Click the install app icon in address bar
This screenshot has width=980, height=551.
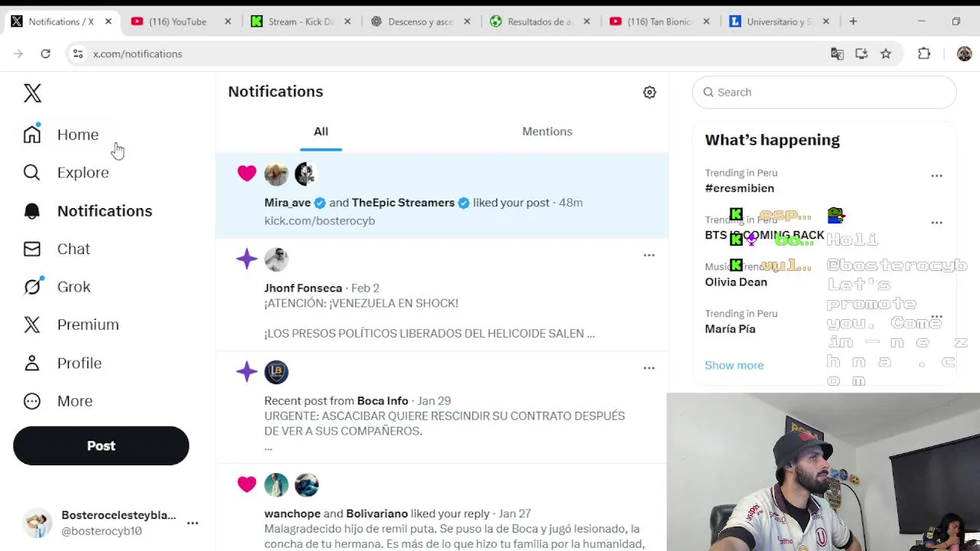[x=861, y=54]
